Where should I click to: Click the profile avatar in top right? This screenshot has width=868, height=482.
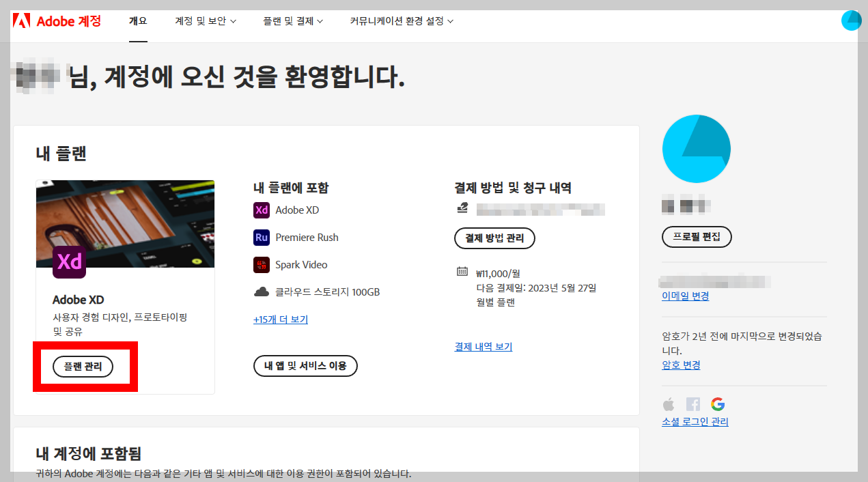(x=851, y=20)
